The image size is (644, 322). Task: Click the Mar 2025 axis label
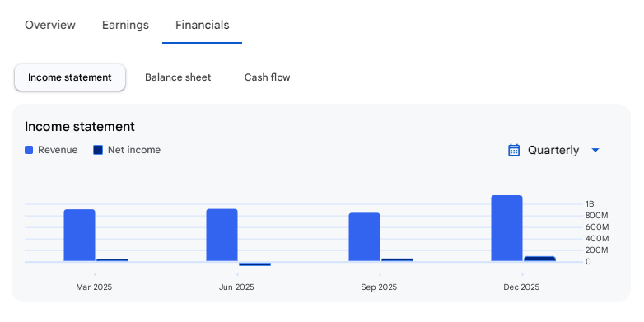94,287
